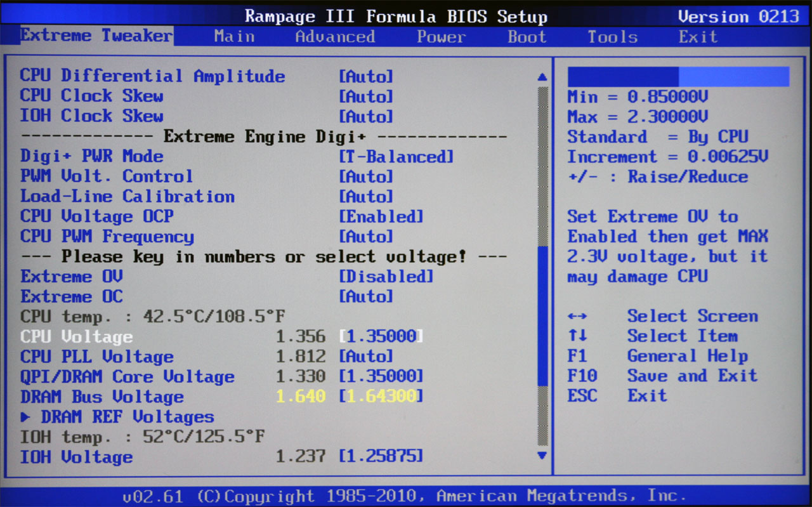Click scrollbar up arrow
Image resolution: width=812 pixels, height=507 pixels.
point(542,77)
